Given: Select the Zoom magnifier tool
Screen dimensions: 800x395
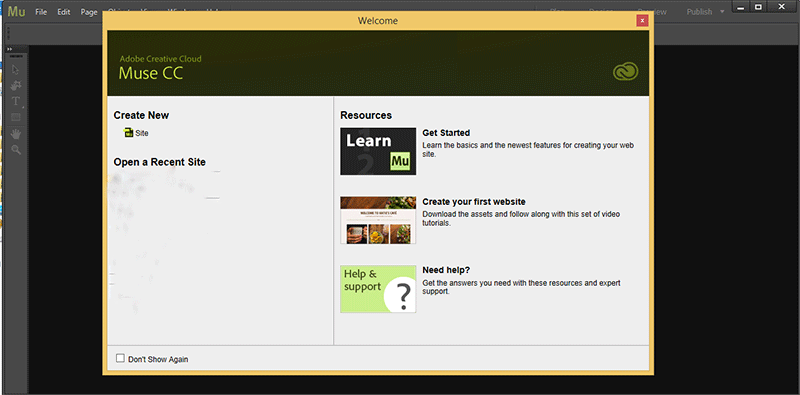Looking at the screenshot, I should pos(16,150).
